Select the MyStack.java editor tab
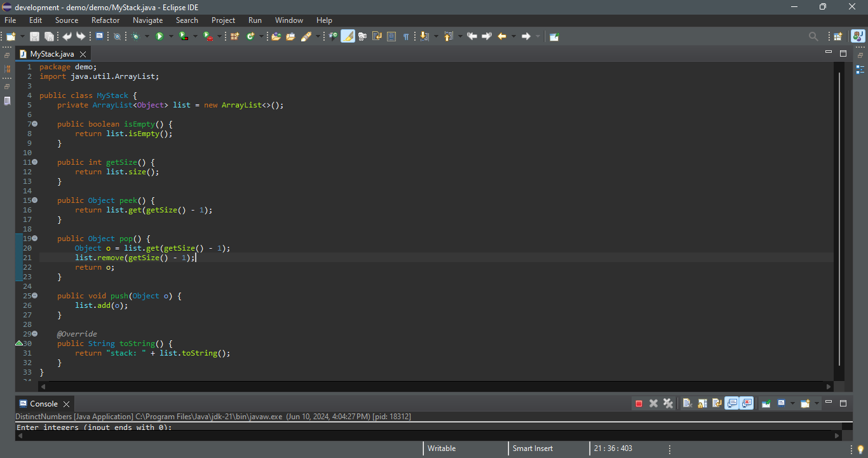 (51, 54)
